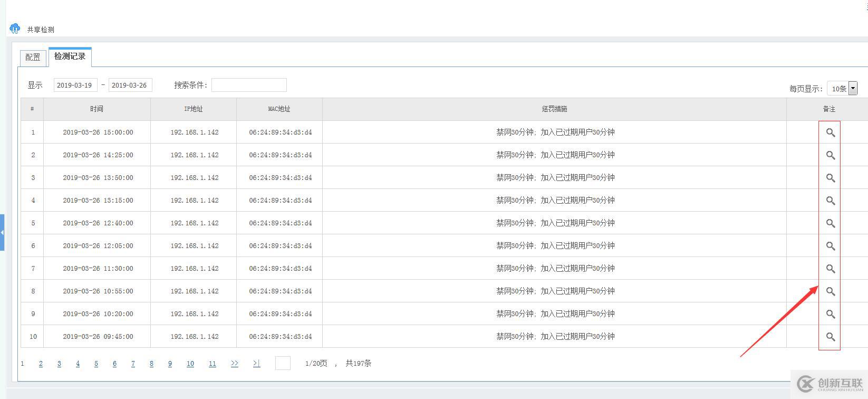
Task: Click MAC 06:24:89:34:d3:d4 in row 1
Action: pos(281,132)
